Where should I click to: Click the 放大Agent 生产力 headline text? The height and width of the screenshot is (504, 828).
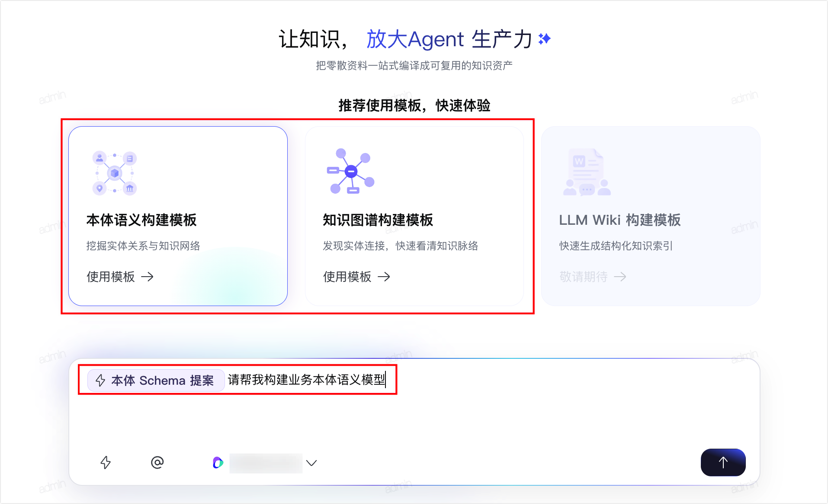click(x=449, y=39)
